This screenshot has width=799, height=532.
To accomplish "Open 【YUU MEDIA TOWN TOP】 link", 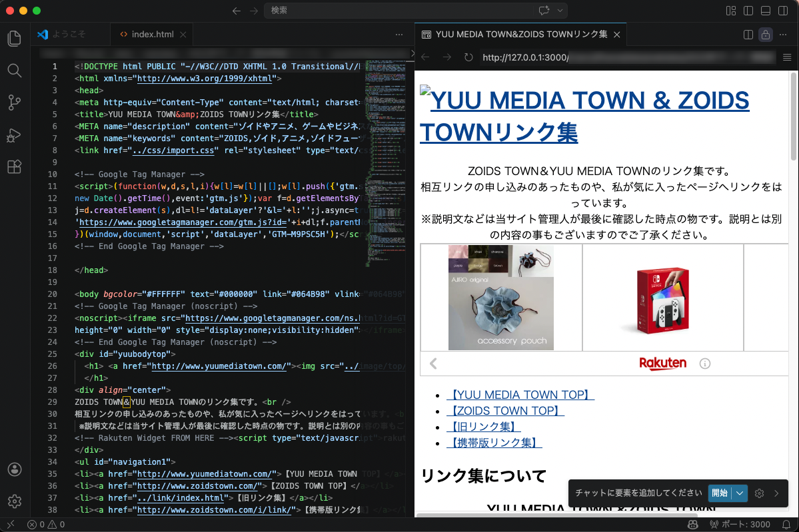I will 520,395.
